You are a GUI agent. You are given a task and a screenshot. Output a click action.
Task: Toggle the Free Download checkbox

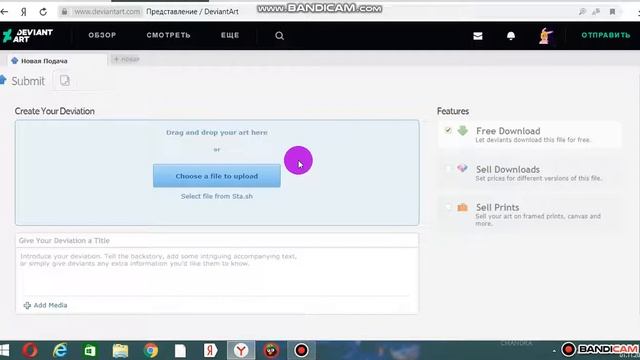point(448,130)
